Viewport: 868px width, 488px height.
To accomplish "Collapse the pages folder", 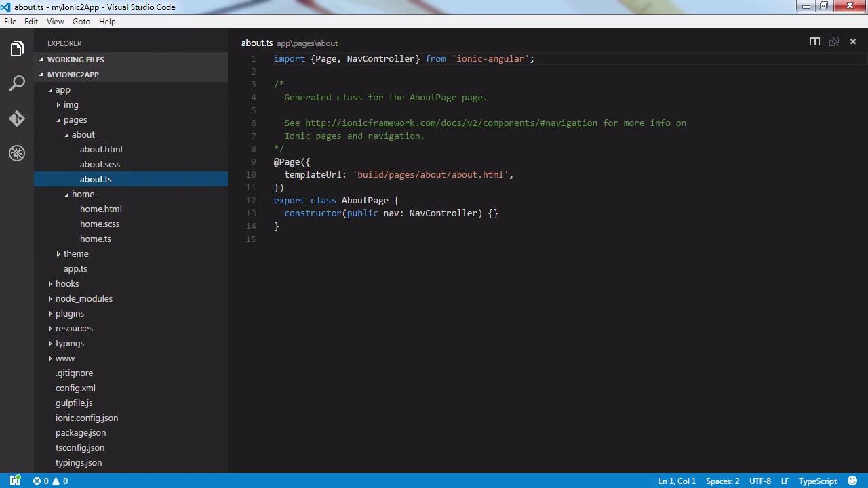I will pos(58,119).
